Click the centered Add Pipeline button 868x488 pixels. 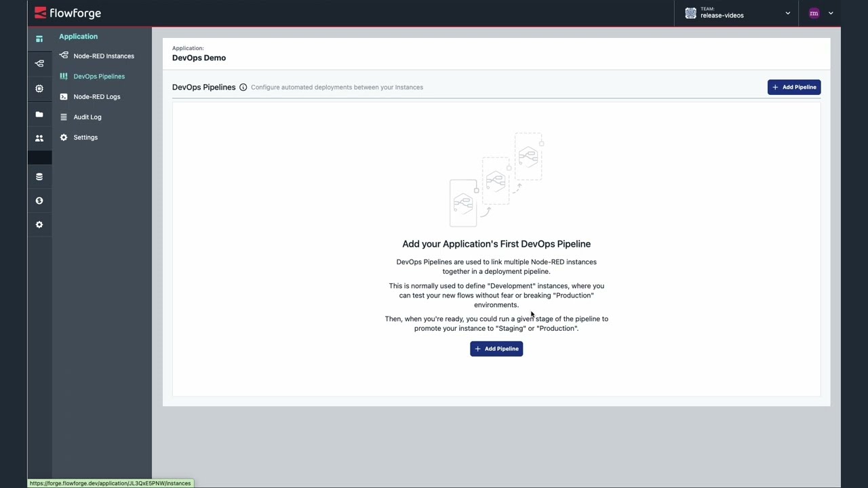click(496, 348)
